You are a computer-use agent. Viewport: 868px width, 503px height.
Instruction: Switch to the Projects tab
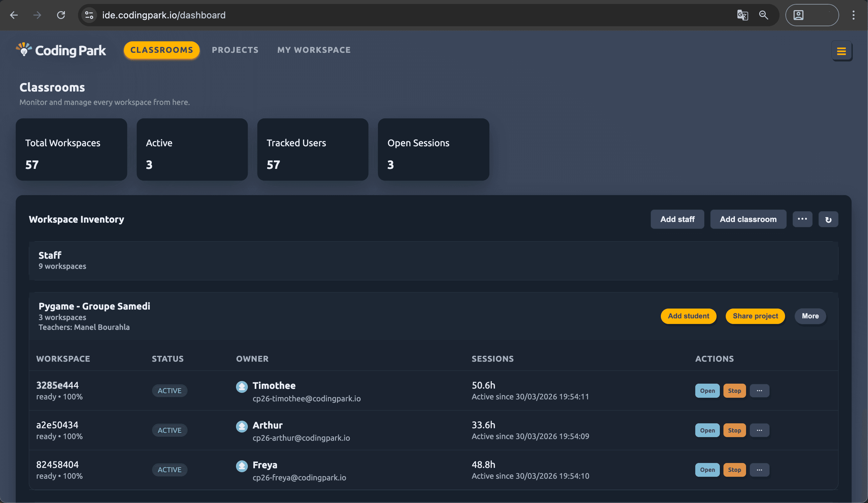coord(235,50)
